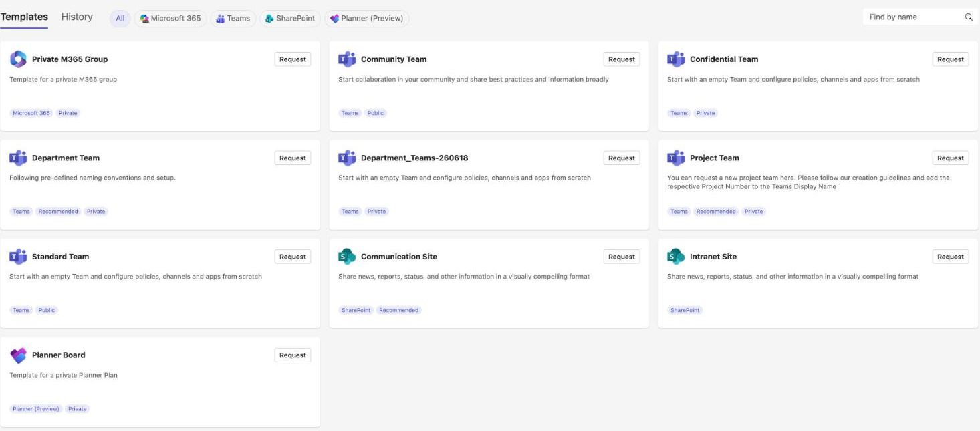Select the Templates tab
This screenshot has height=431, width=980.
[24, 17]
